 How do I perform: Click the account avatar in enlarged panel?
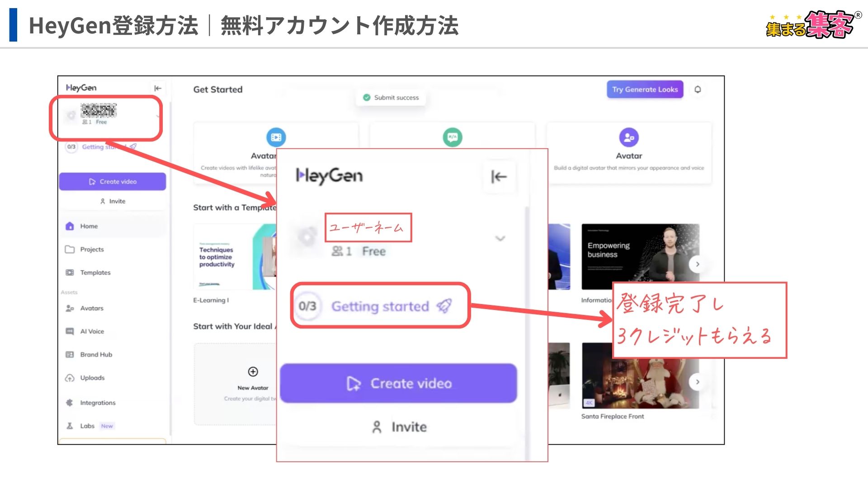(x=307, y=237)
